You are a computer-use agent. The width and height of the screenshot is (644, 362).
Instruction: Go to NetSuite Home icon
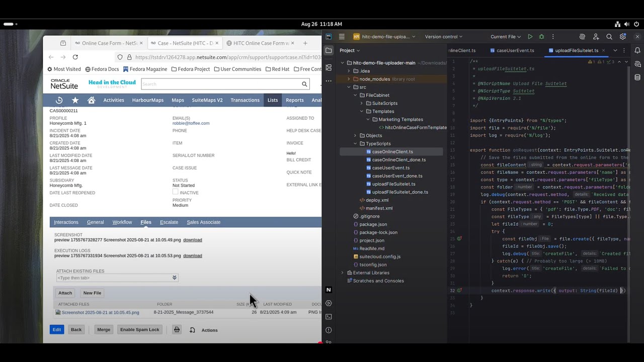point(91,100)
